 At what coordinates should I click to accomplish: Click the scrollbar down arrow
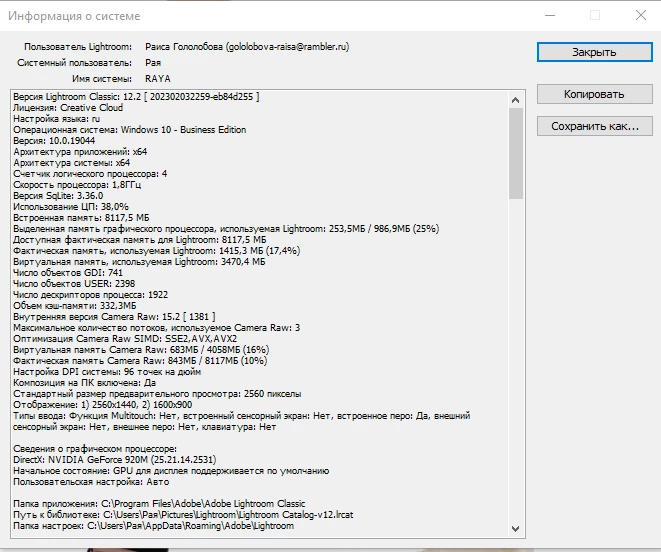tap(515, 529)
